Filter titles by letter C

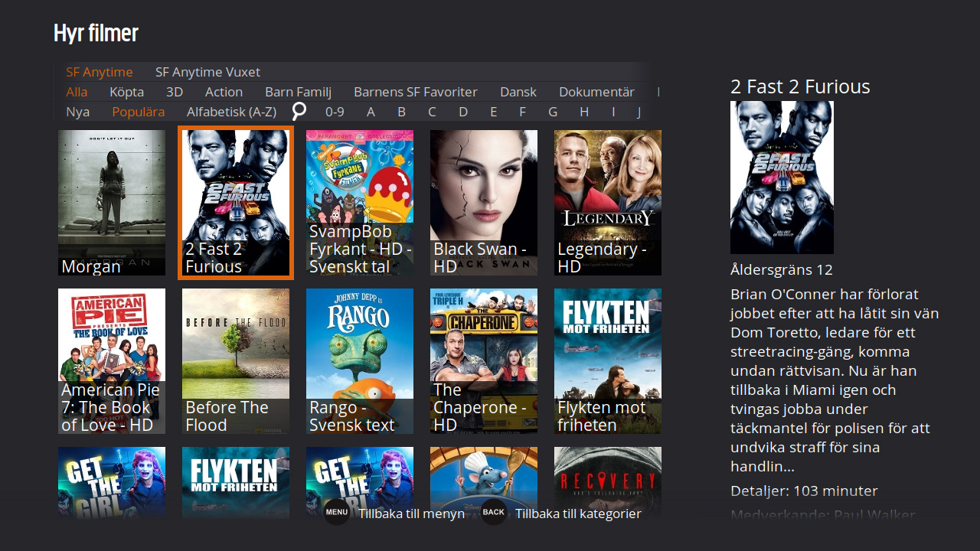coord(432,112)
